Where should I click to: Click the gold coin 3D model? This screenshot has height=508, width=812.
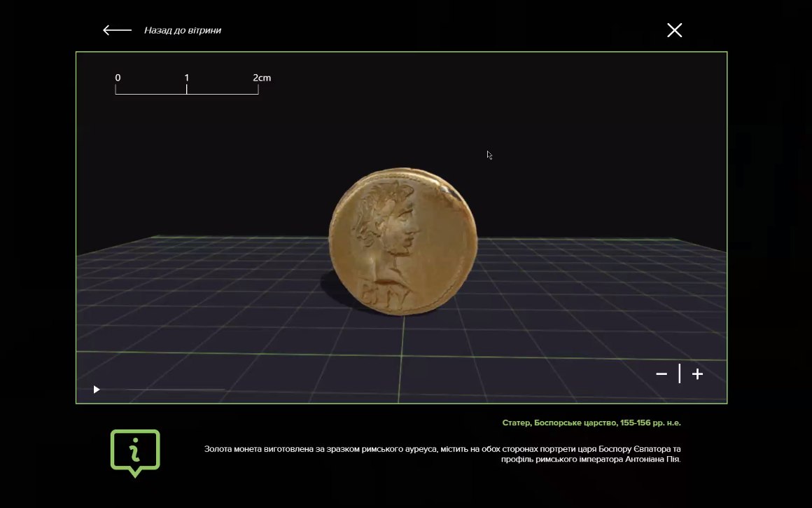click(x=403, y=242)
